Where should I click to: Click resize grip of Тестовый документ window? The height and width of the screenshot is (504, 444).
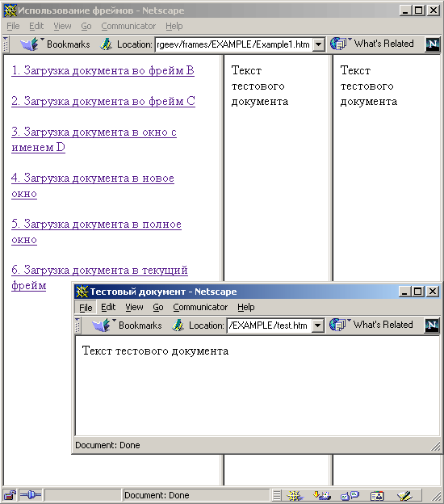(435, 446)
